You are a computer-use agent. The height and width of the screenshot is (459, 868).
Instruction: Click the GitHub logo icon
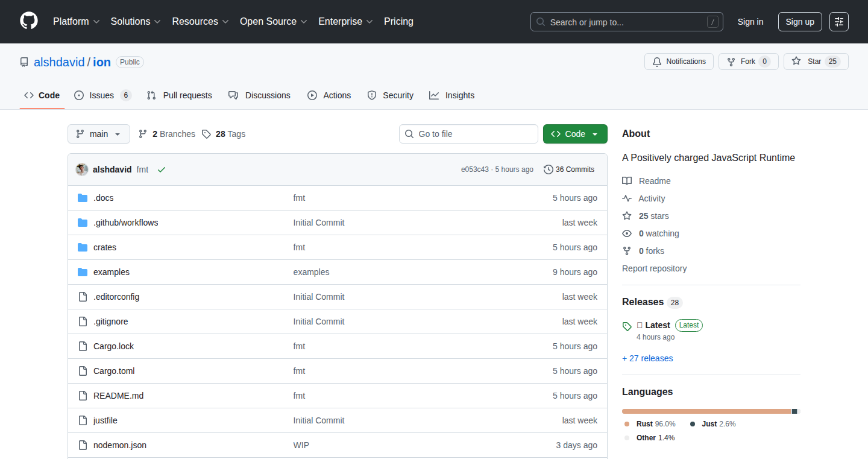29,21
